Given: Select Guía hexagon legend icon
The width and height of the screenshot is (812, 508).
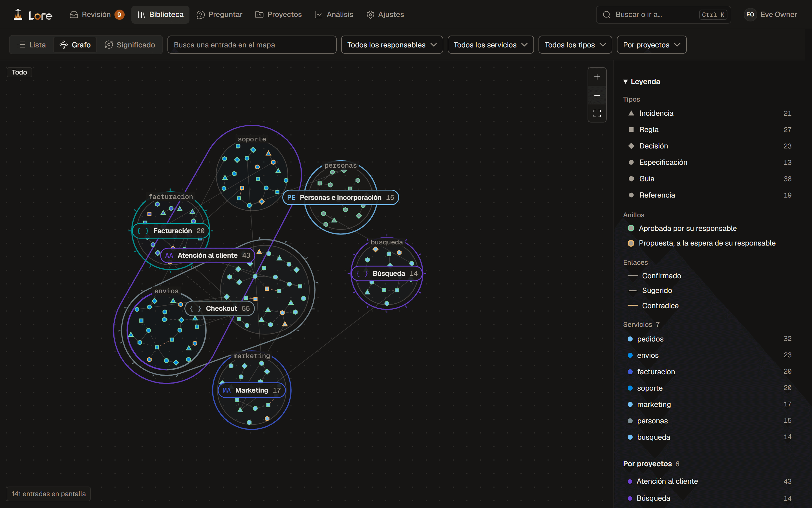Looking at the screenshot, I should (x=631, y=179).
